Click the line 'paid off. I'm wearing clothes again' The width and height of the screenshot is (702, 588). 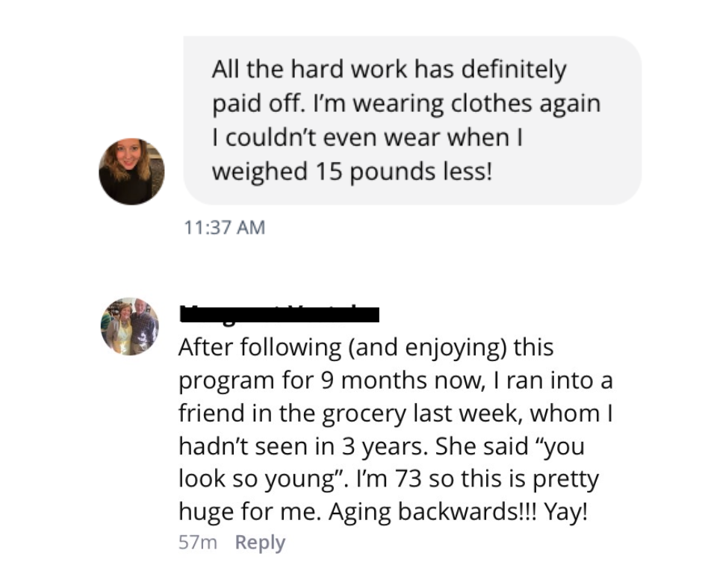pos(406,104)
